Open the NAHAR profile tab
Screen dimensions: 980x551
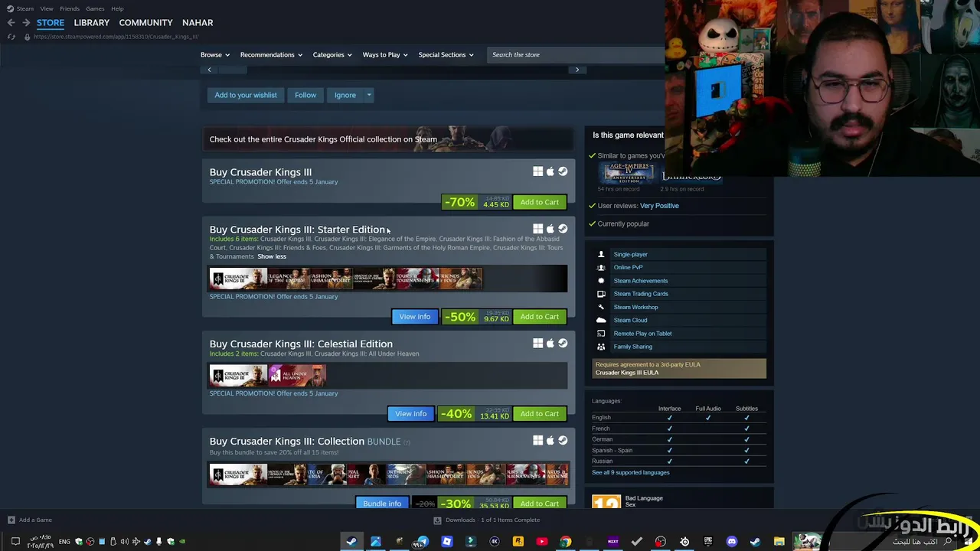(198, 23)
